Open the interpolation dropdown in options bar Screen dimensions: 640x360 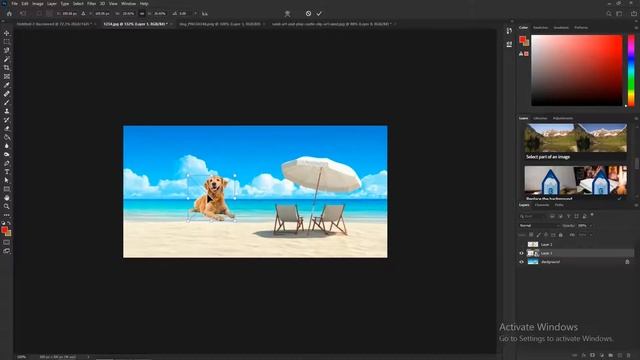pyautogui.click(x=195, y=13)
